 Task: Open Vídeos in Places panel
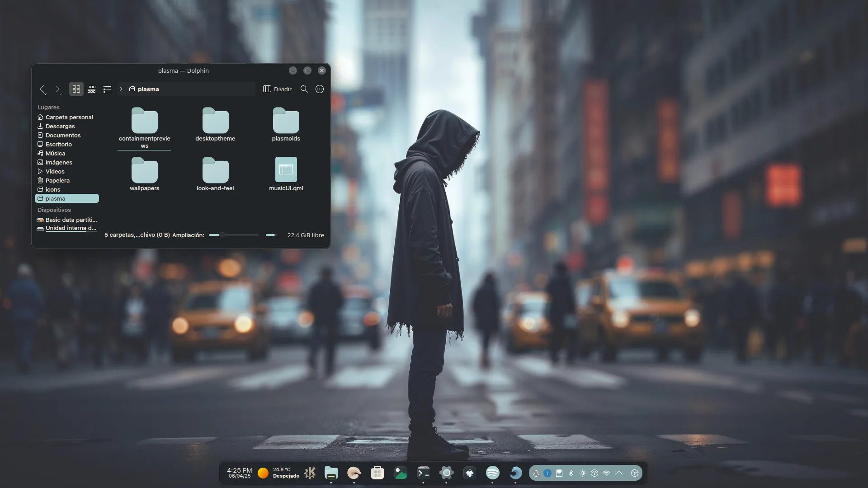(67, 171)
